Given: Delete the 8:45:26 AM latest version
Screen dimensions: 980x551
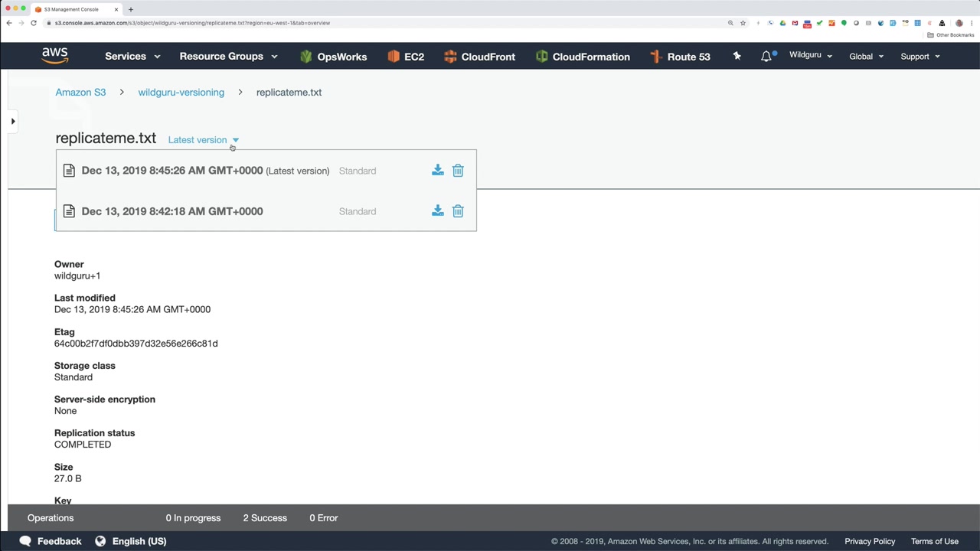Looking at the screenshot, I should (x=458, y=170).
